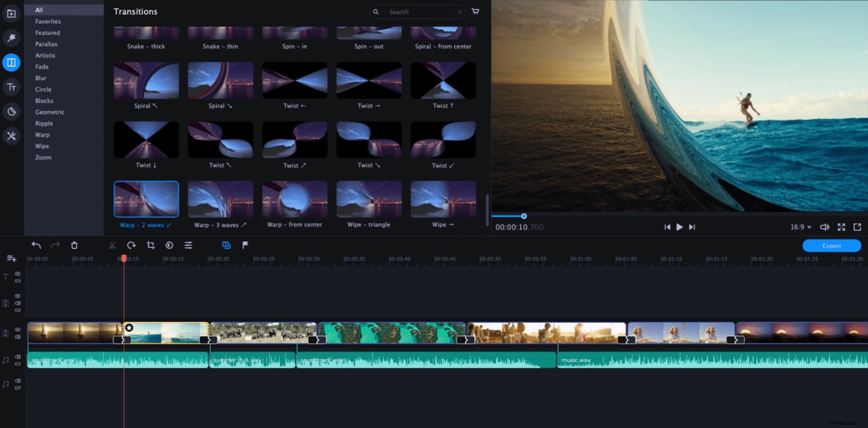Click transition icon between surfing and elephants clips
This screenshot has height=428, width=868.
208,340
